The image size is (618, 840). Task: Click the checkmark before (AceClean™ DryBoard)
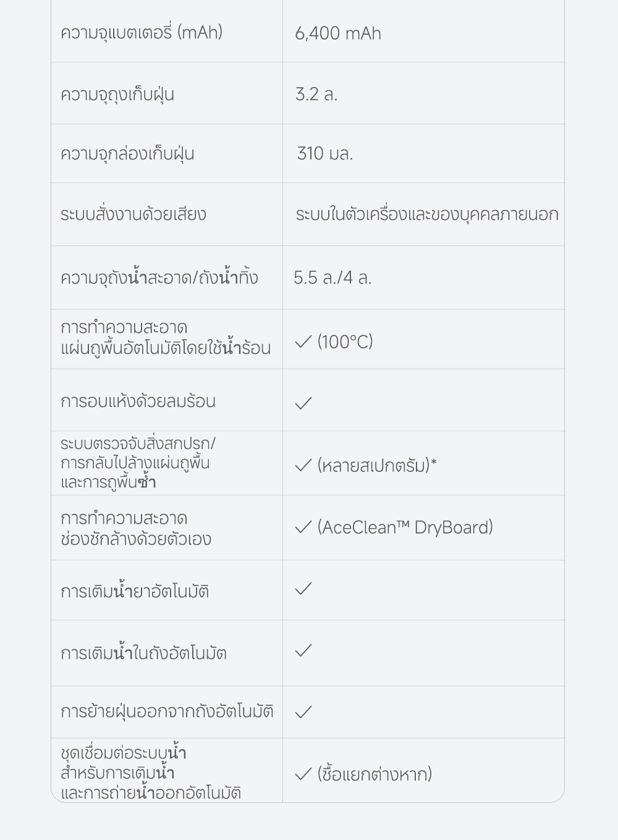(x=303, y=527)
